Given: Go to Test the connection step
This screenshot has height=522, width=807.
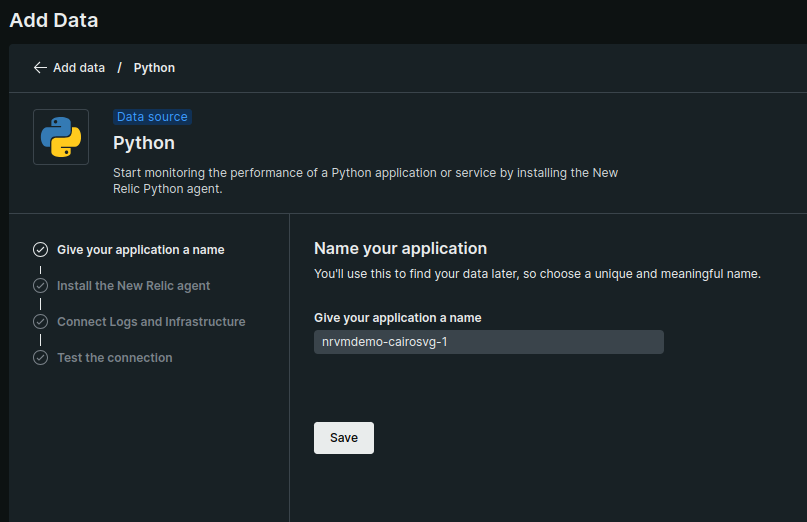Looking at the screenshot, I should click(x=115, y=358).
